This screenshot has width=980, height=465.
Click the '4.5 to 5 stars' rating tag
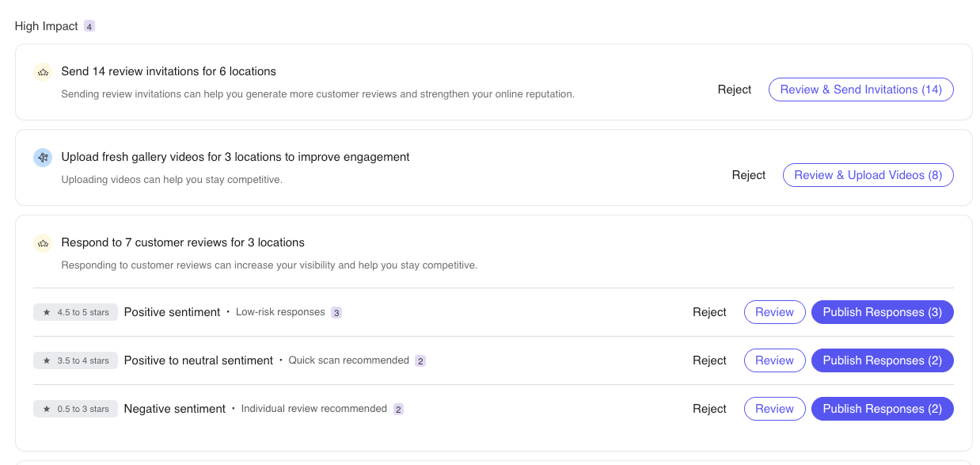click(75, 312)
